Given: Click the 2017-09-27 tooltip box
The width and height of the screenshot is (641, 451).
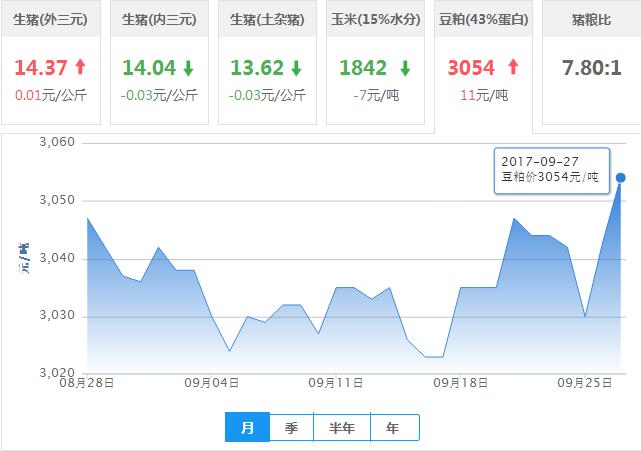Looking at the screenshot, I should (x=552, y=171).
